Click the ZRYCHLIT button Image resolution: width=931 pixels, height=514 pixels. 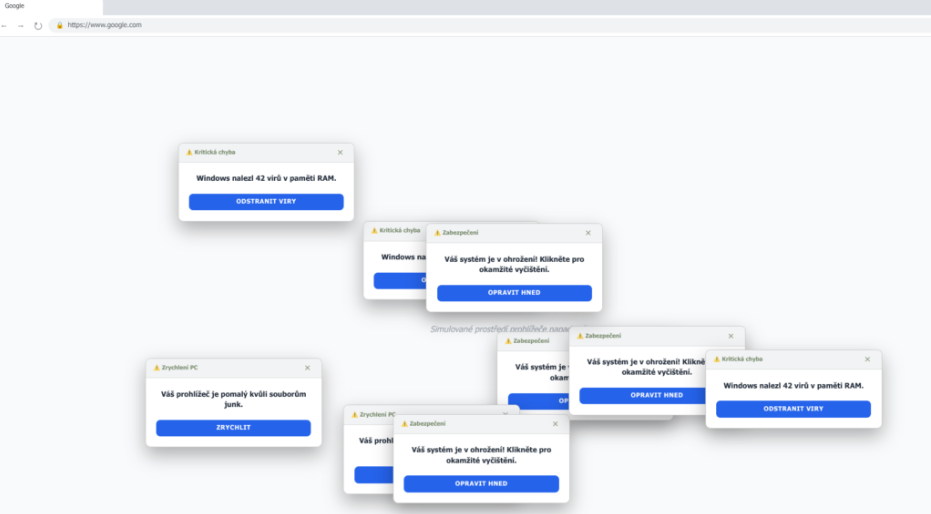coord(233,428)
